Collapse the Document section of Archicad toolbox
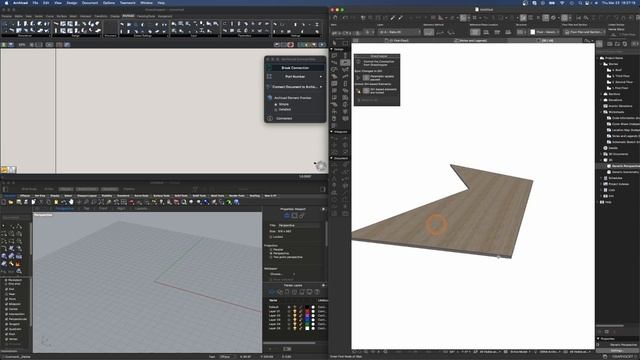Screen dimensions: 640x360 pos(332,158)
